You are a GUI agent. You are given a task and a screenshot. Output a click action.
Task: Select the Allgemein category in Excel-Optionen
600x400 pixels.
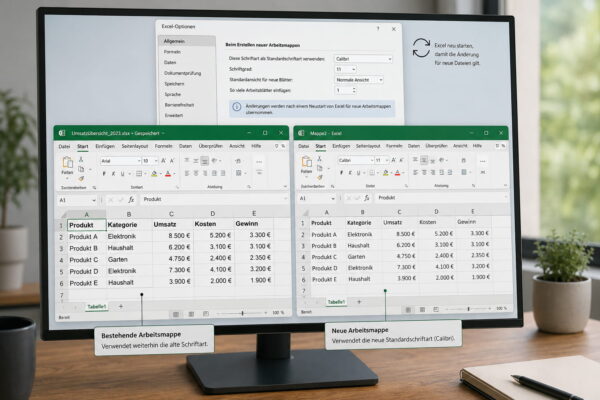(187, 41)
